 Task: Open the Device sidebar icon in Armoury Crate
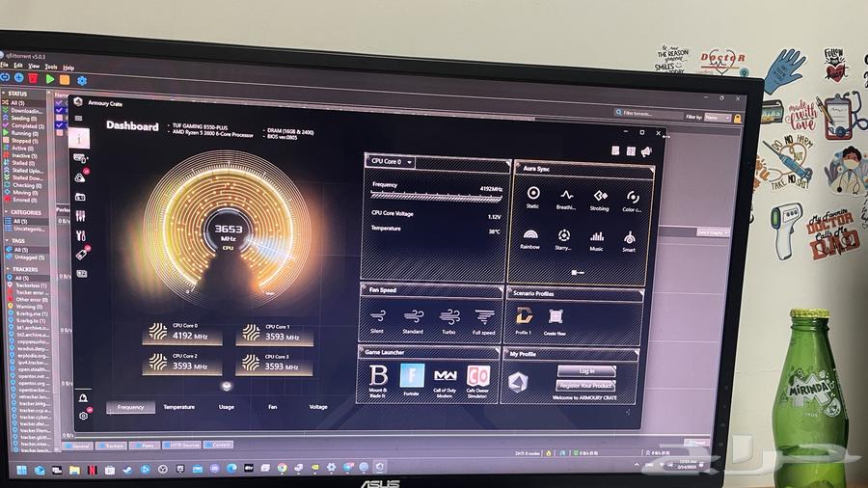coord(81,158)
